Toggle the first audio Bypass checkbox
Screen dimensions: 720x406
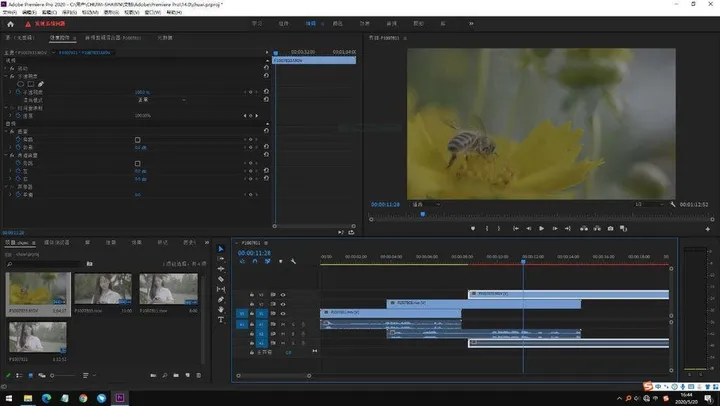coord(138,139)
